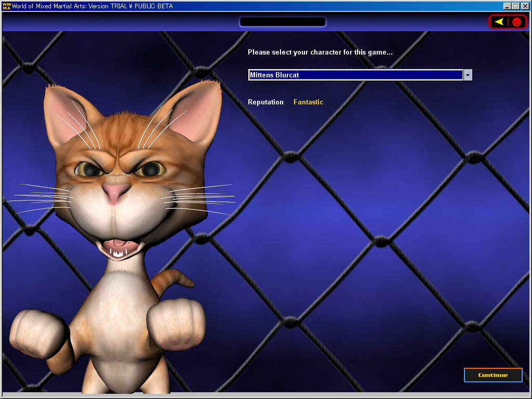The image size is (532, 399).
Task: Click the Reputation label
Action: click(265, 102)
